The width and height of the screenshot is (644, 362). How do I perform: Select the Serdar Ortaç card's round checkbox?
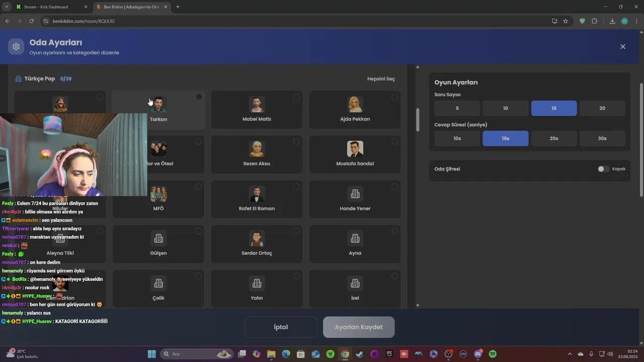(x=296, y=231)
